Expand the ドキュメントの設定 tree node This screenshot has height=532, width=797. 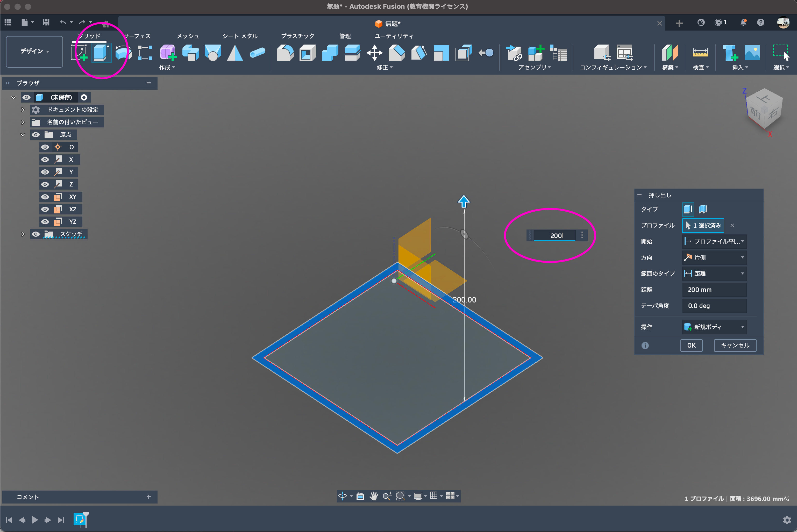coord(23,110)
